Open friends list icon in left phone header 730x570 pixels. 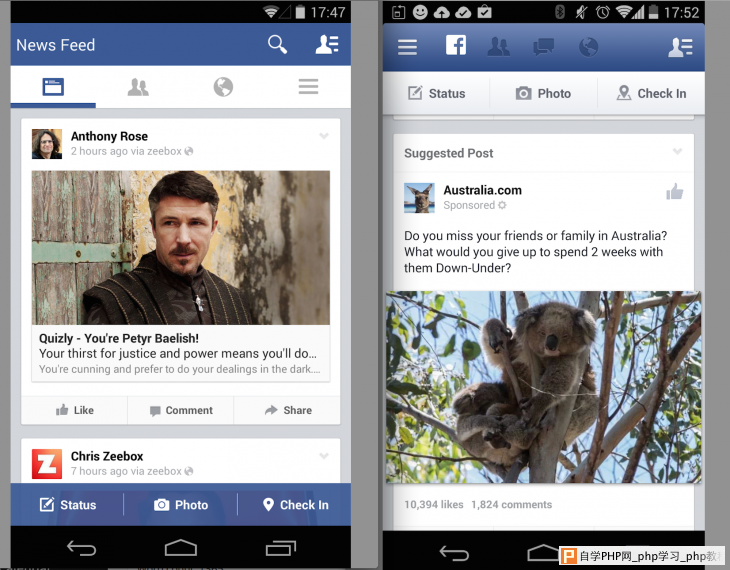[x=327, y=45]
